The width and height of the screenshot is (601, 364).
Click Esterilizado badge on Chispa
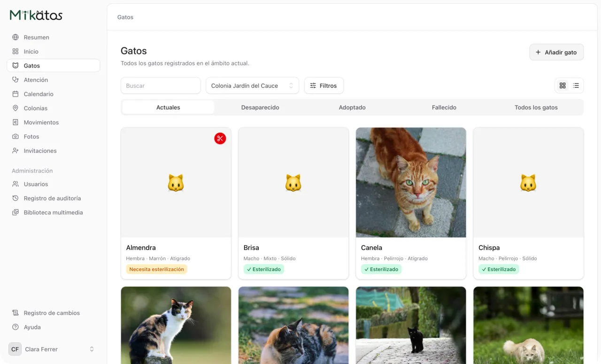tap(499, 269)
